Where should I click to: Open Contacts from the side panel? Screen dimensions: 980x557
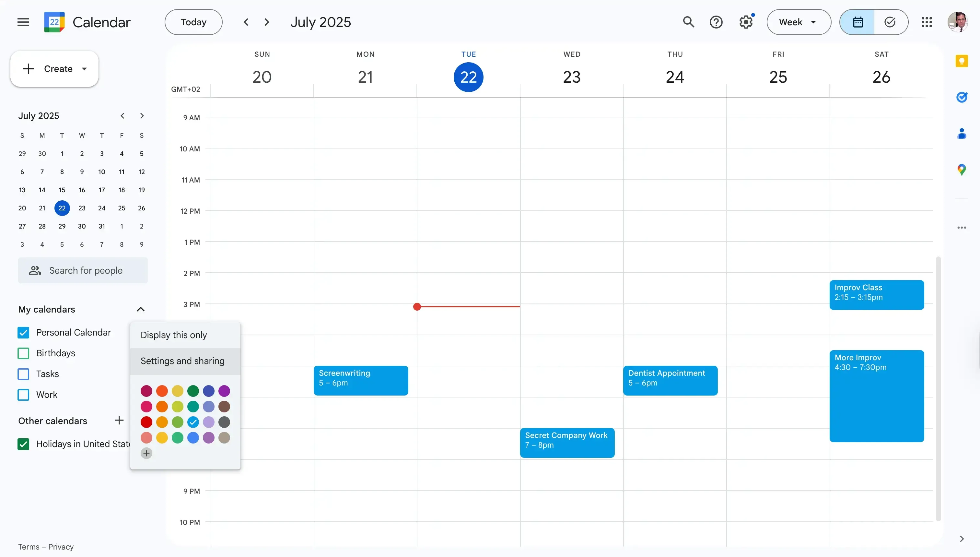pos(962,134)
